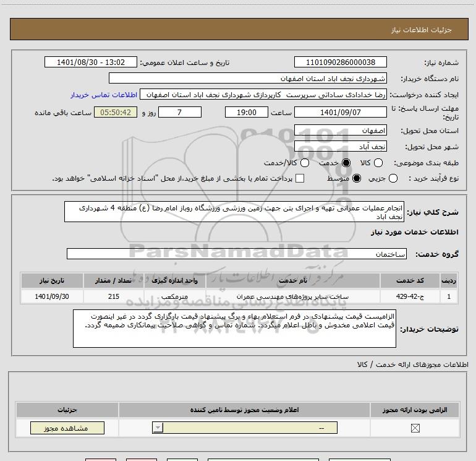Click the مشاهده مجوز button
Image resolution: width=476 pixels, height=461 pixels.
[x=67, y=428]
